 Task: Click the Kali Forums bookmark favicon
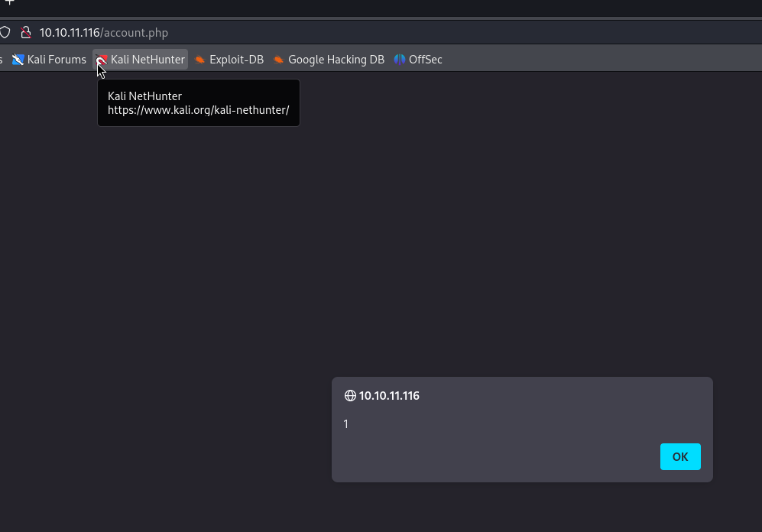pyautogui.click(x=18, y=60)
